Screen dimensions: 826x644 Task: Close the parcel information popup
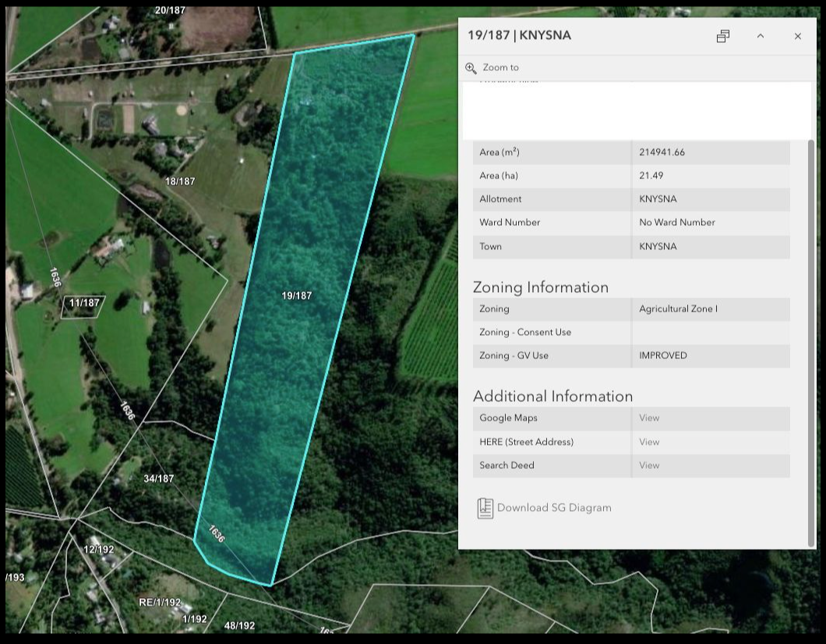(x=797, y=36)
